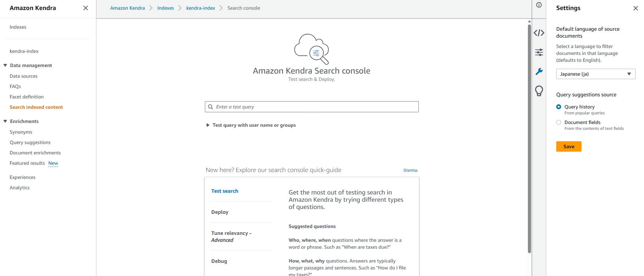Open the relevance tuning sliders icon
The height and width of the screenshot is (276, 644).
539,52
